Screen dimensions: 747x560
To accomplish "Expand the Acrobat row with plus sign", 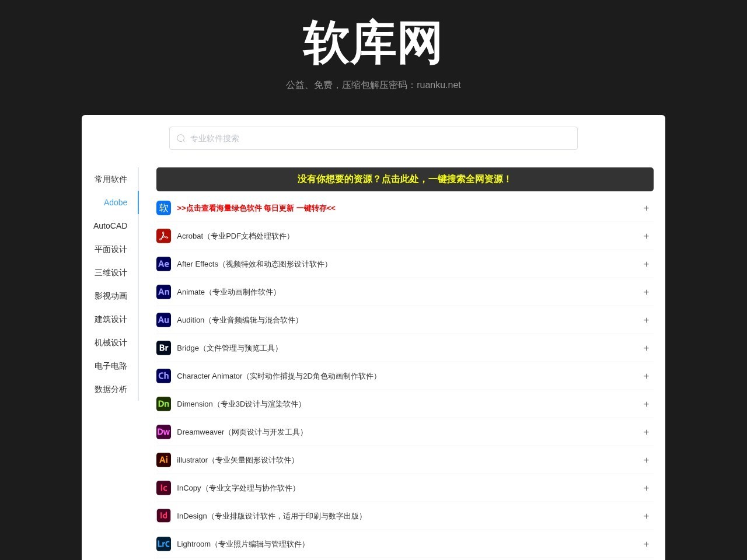I will 646,236.
